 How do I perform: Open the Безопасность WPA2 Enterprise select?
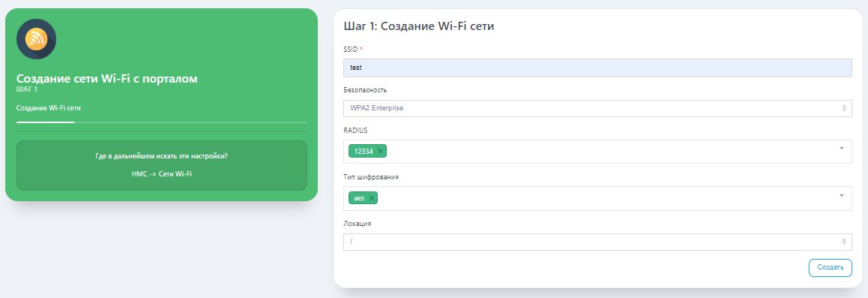(x=597, y=108)
